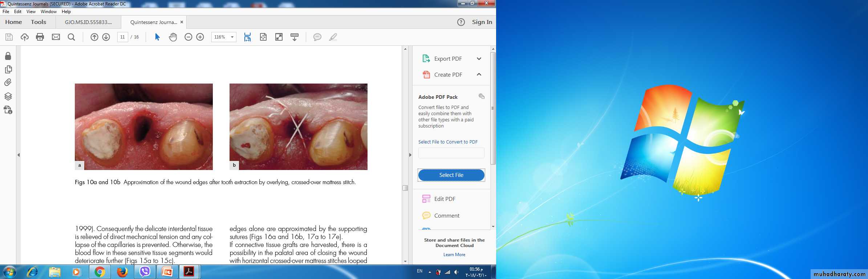
Task: Click the Add comment speech bubble icon
Action: click(x=317, y=37)
